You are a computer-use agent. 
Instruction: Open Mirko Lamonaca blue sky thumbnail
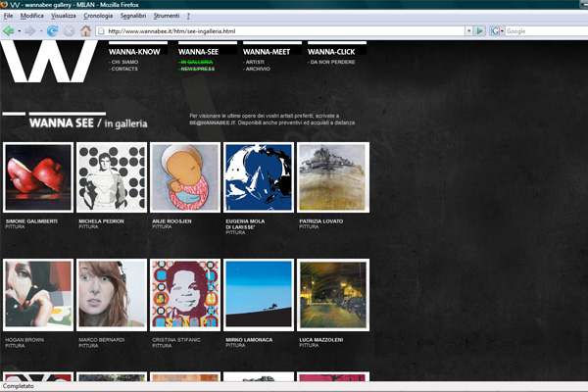pyautogui.click(x=259, y=295)
